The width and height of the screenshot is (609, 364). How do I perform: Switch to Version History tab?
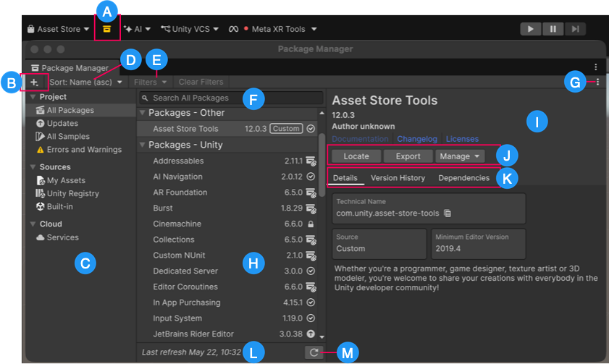pyautogui.click(x=398, y=178)
